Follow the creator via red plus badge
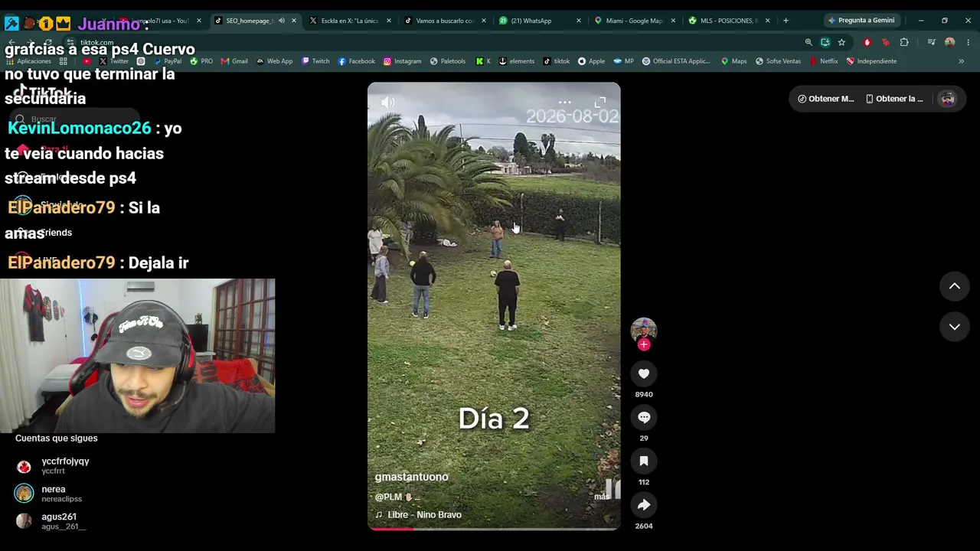980x551 pixels. click(x=644, y=344)
